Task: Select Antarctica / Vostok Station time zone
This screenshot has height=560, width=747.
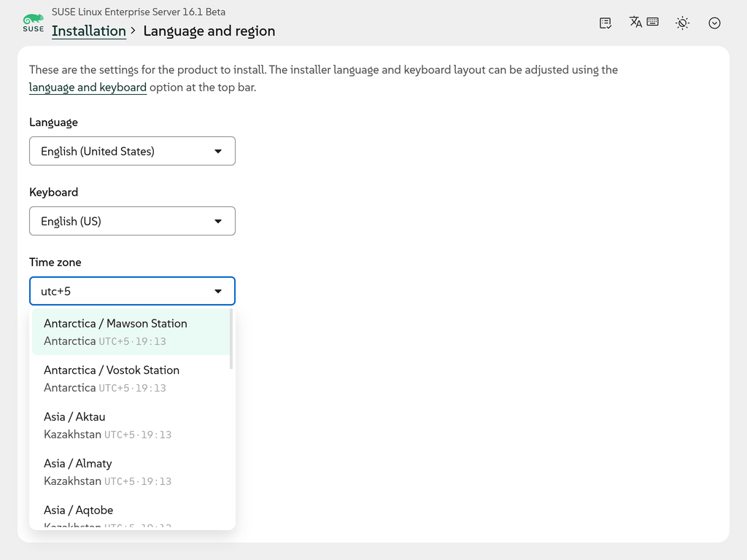Action: click(131, 378)
